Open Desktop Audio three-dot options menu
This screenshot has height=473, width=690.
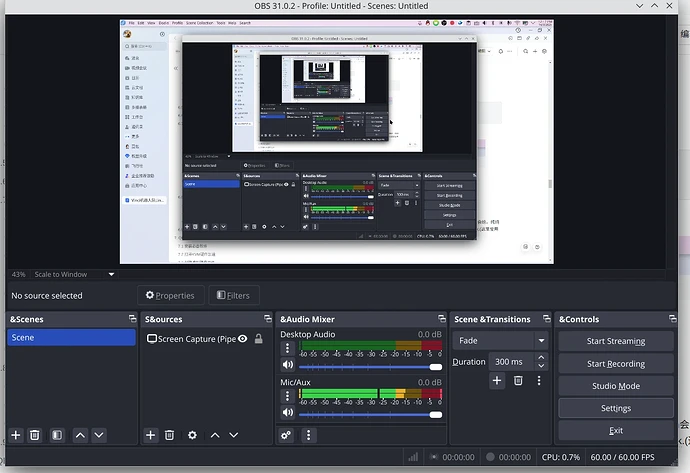[288, 349]
